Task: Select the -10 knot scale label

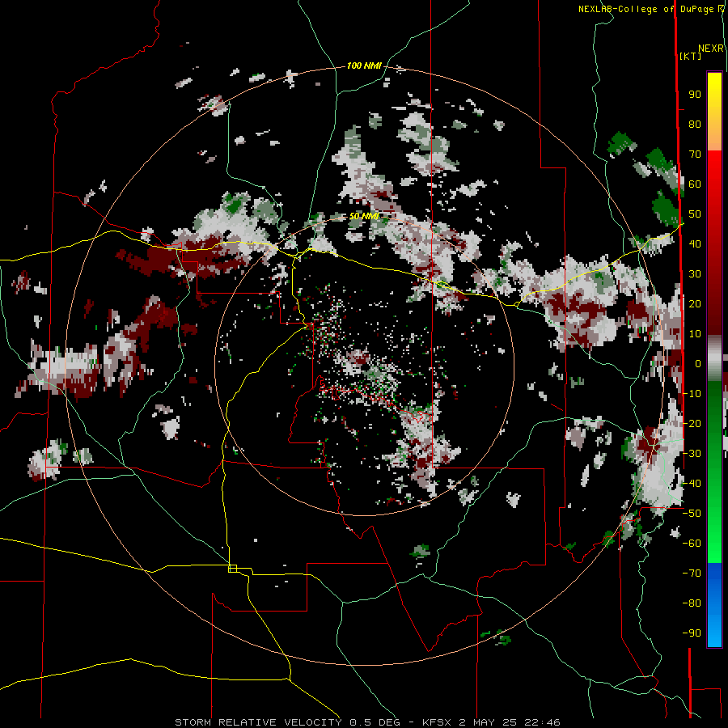Action: coord(692,394)
